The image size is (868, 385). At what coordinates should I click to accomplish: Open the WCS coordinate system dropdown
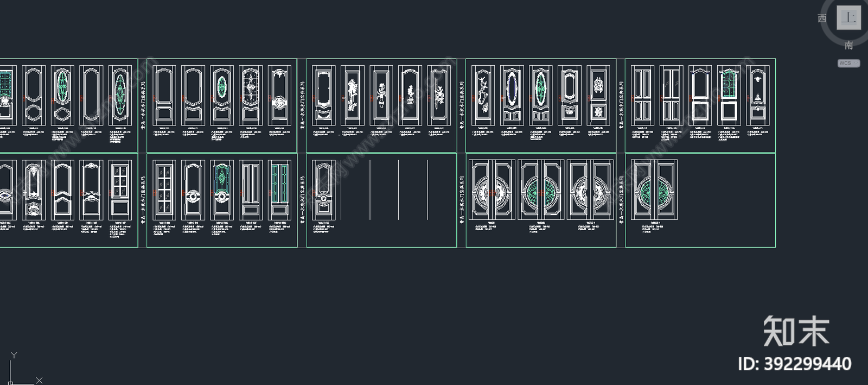coord(848,64)
